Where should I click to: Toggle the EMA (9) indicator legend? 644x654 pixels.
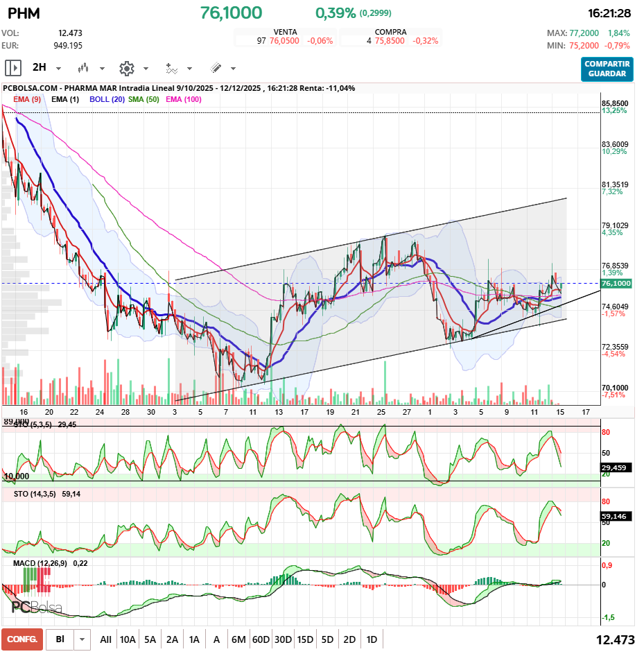tap(27, 99)
